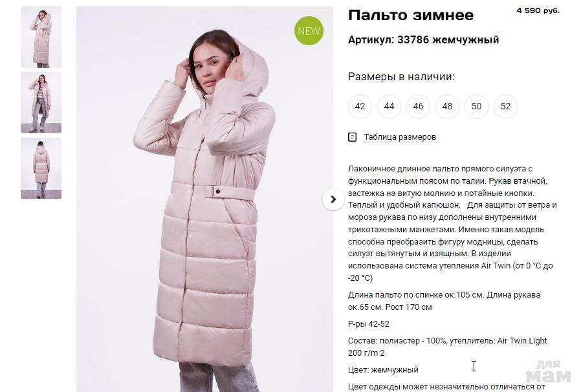581x392 pixels.
Task: Select size 46
Action: (418, 106)
